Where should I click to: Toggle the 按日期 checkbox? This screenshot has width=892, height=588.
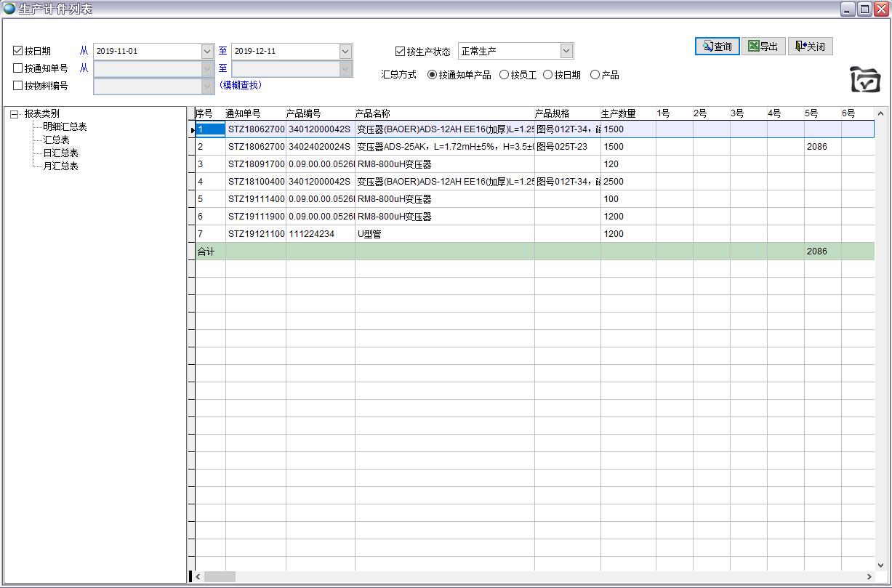(x=18, y=51)
